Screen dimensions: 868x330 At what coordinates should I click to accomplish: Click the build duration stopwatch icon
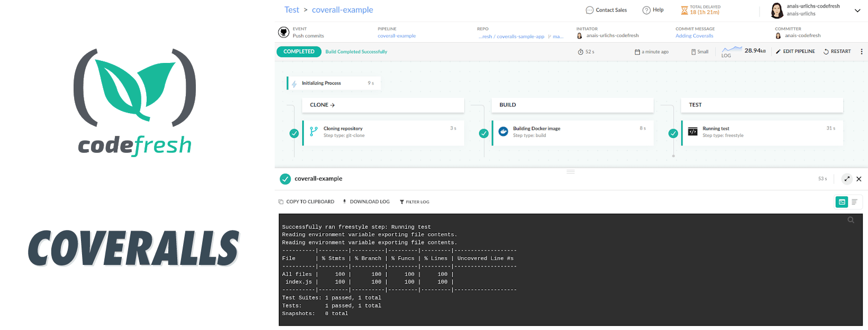tap(581, 52)
